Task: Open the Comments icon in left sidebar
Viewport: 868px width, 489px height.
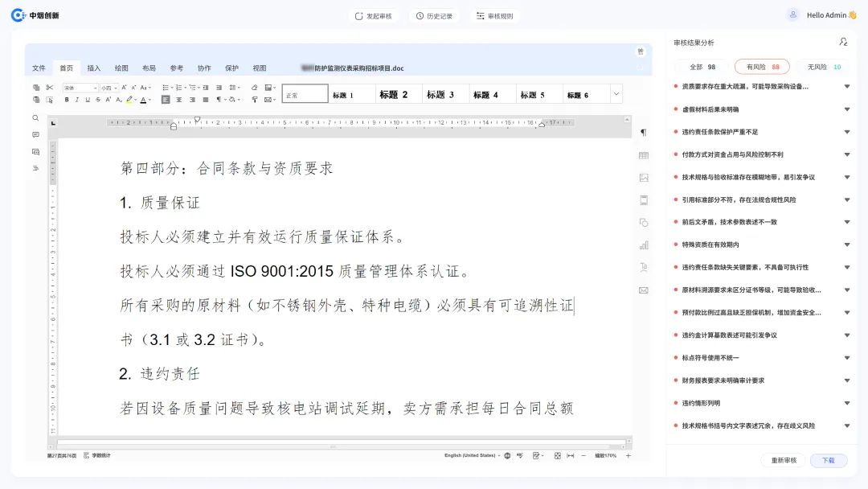Action: click(x=35, y=134)
